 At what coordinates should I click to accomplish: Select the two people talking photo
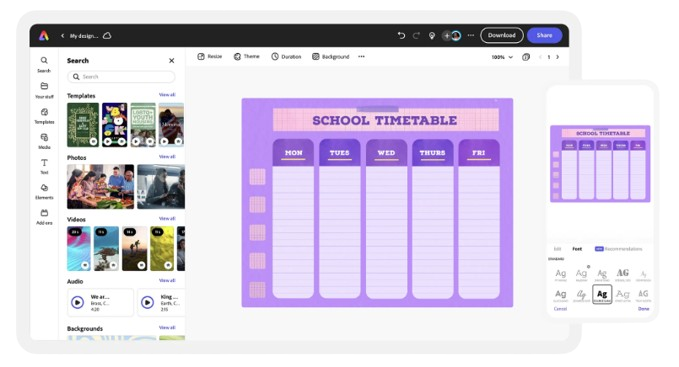(x=161, y=187)
